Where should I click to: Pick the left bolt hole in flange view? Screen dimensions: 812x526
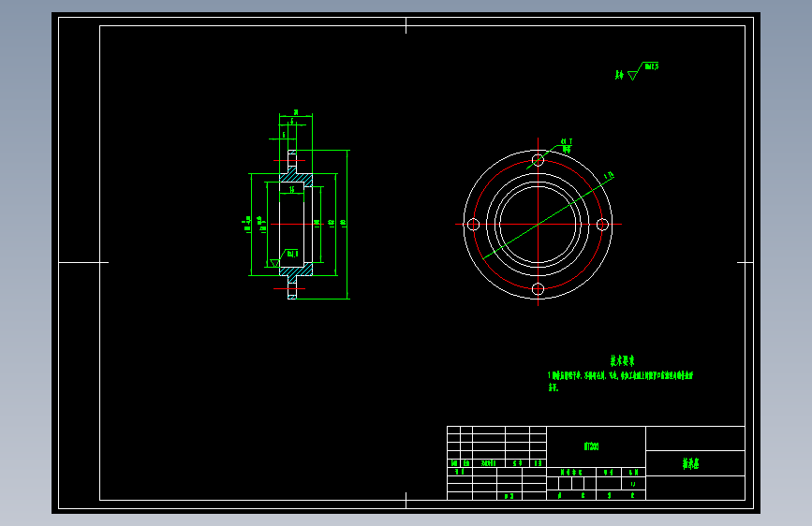(473, 225)
